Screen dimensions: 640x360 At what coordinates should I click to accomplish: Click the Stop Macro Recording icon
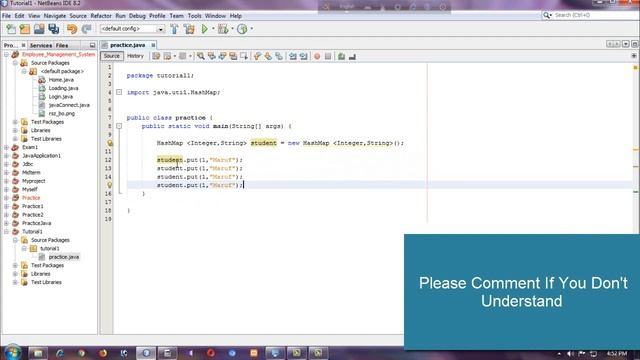click(x=328, y=56)
